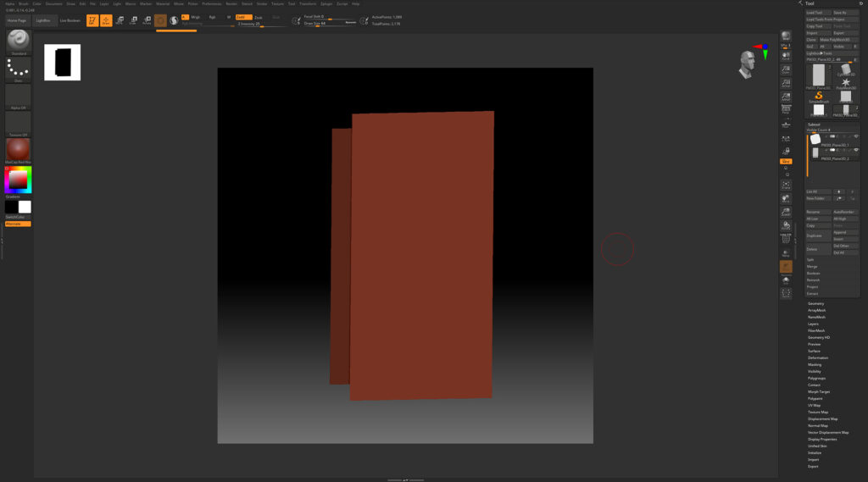Toggle Live Boolean

pos(70,20)
